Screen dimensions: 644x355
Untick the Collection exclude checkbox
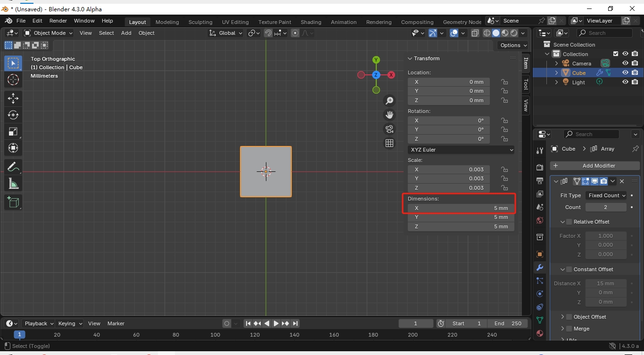pos(615,54)
